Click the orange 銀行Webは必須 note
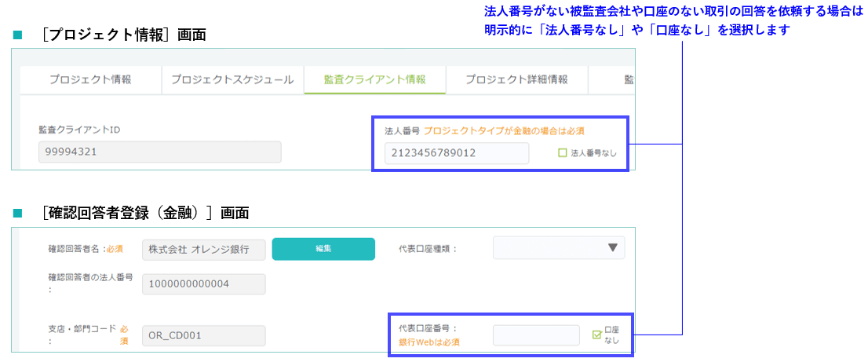This screenshot has height=362, width=868. 429,342
